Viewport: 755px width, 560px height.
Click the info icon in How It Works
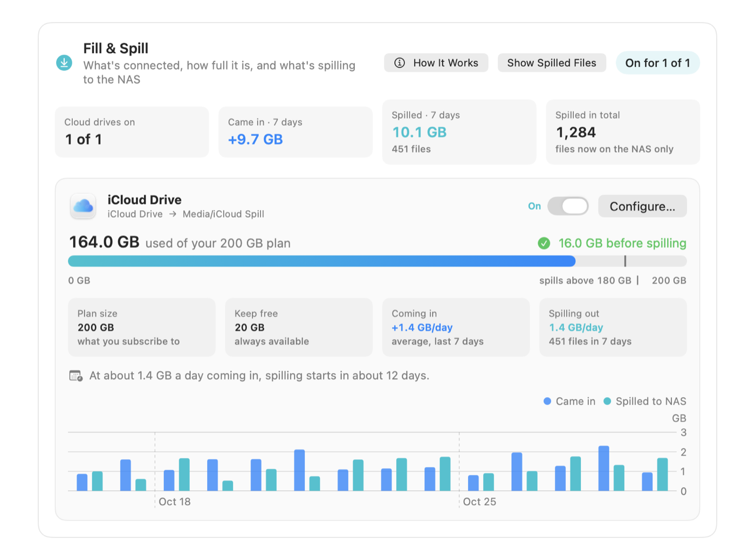coord(400,63)
